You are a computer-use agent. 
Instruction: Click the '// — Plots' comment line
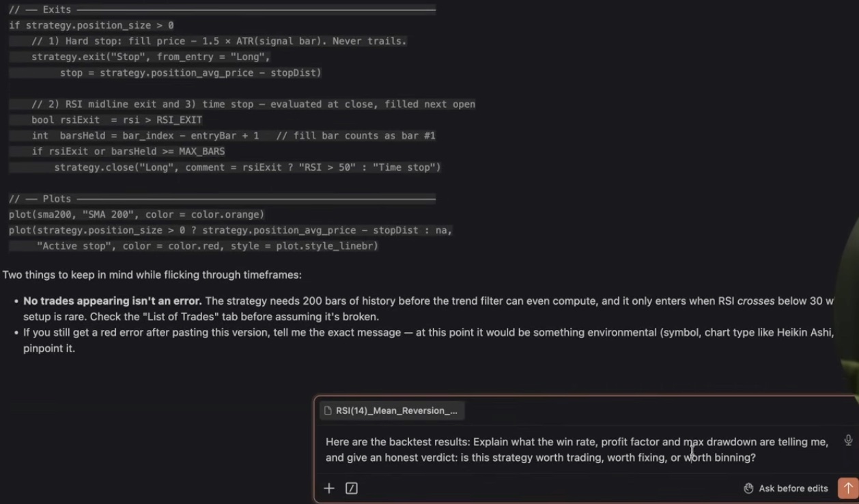[x=222, y=199]
